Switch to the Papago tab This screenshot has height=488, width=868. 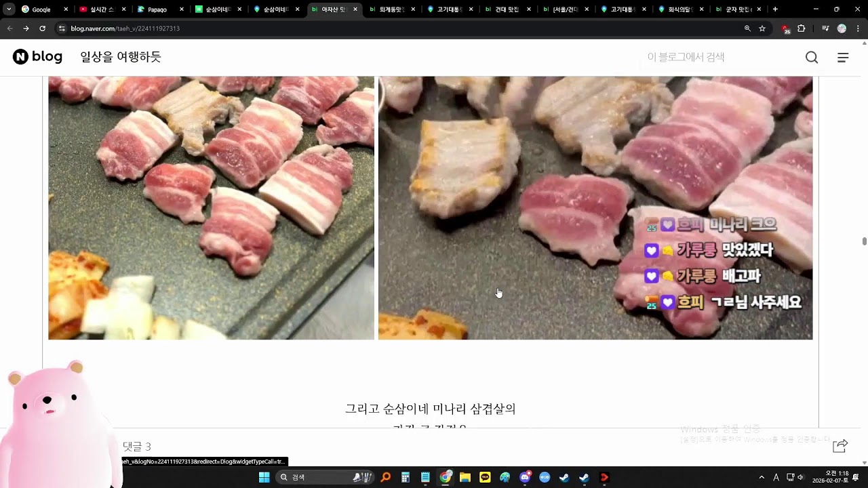[161, 9]
